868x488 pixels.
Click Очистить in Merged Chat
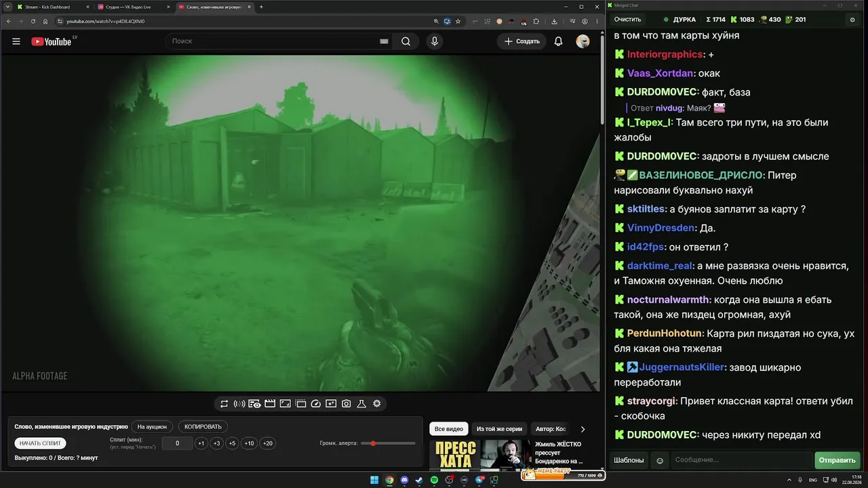pos(627,20)
